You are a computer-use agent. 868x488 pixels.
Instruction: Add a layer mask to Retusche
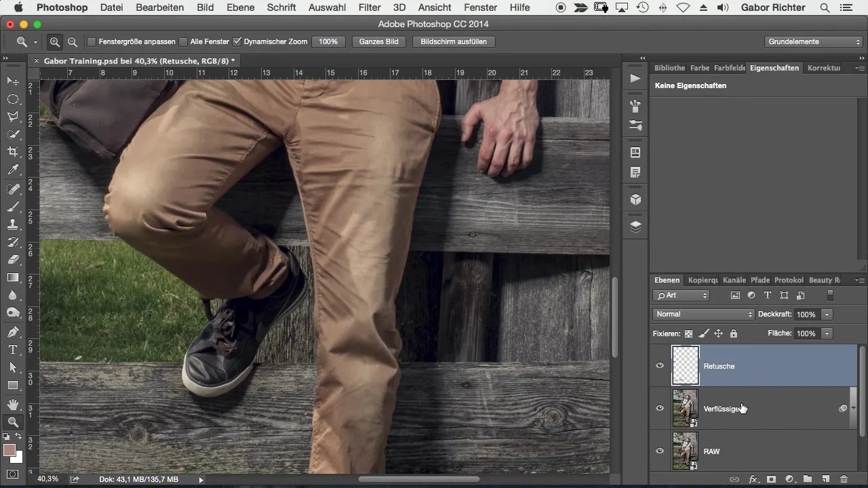click(x=771, y=479)
